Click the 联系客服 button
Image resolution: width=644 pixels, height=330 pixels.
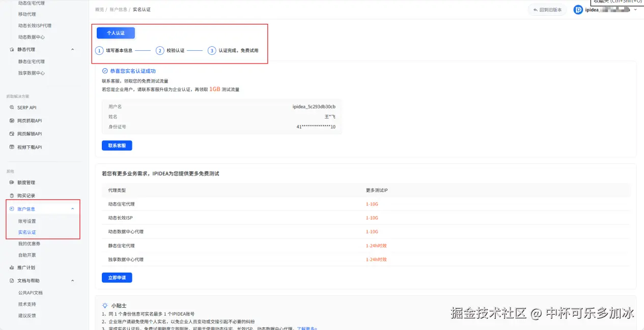117,145
